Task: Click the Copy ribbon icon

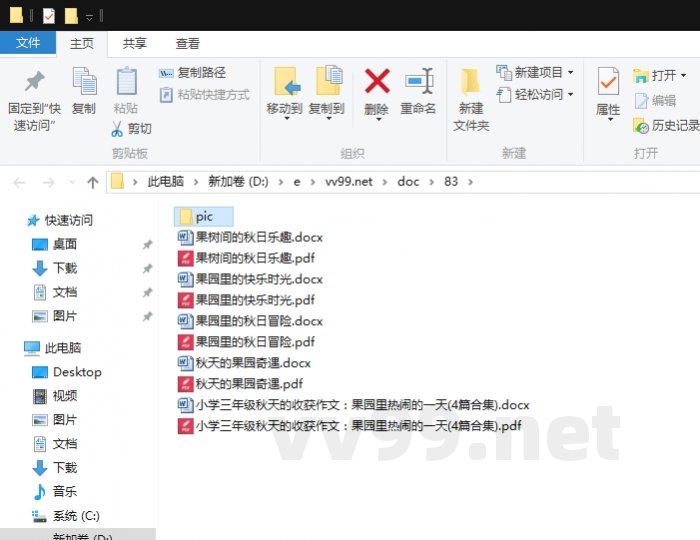Action: point(84,91)
